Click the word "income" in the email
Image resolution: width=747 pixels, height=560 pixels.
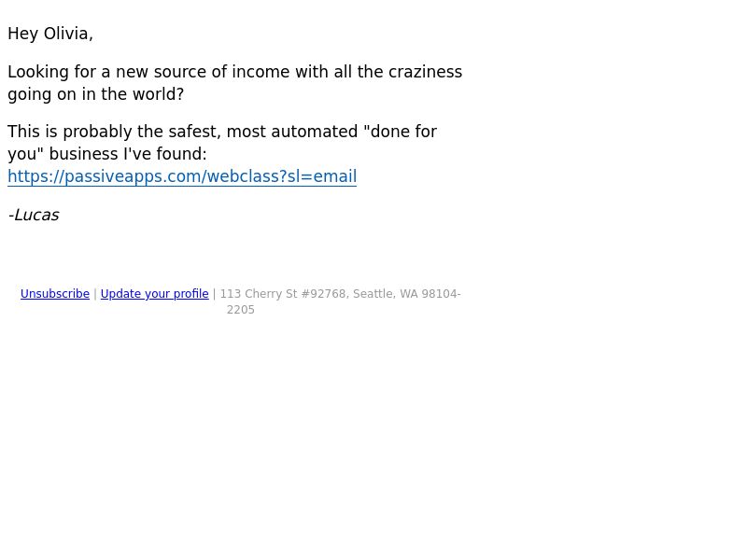coord(261,72)
